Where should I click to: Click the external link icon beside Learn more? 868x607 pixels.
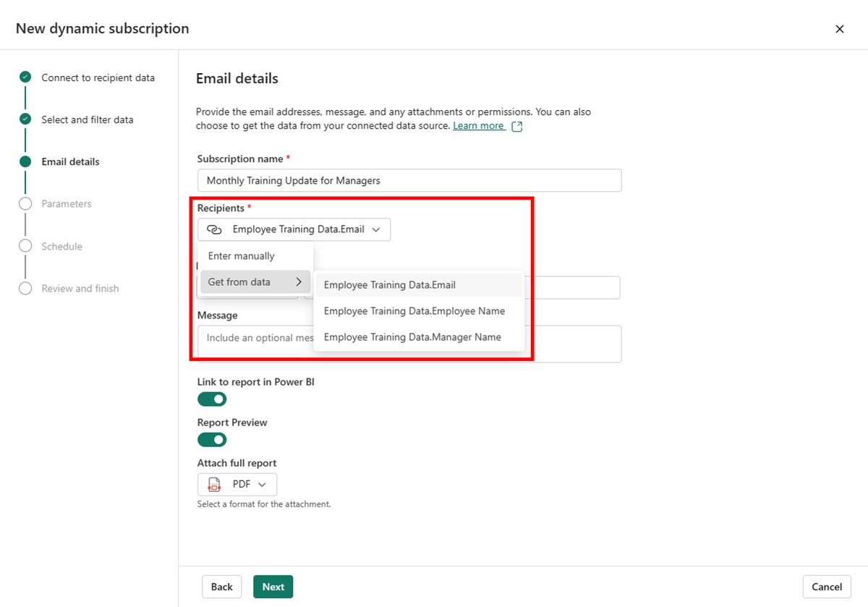coord(516,127)
